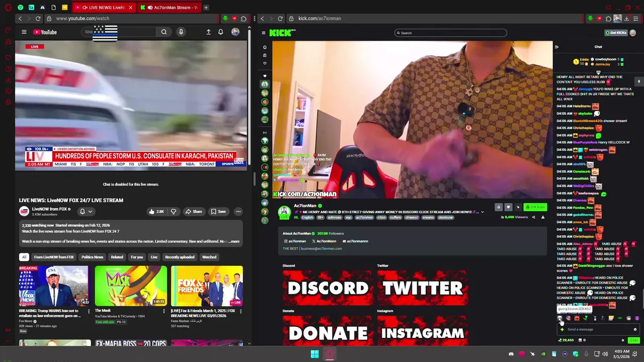Mute the LIVE NEWS browser tab
Viewport: 644px width, 362px height.
84,8
